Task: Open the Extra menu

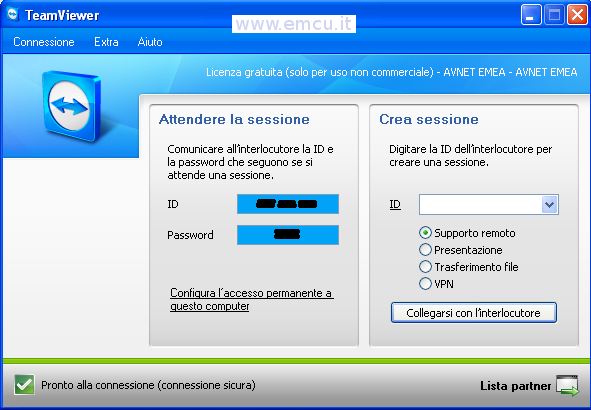Action: [x=106, y=42]
